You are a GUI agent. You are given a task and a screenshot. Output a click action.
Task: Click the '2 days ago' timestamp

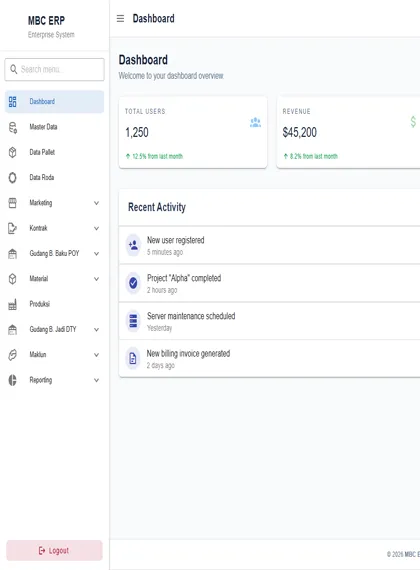[x=161, y=366]
